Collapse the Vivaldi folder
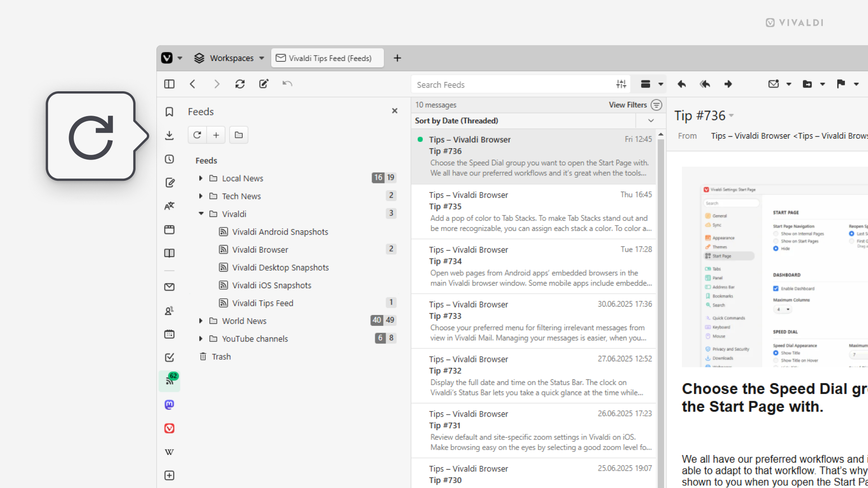 point(201,214)
